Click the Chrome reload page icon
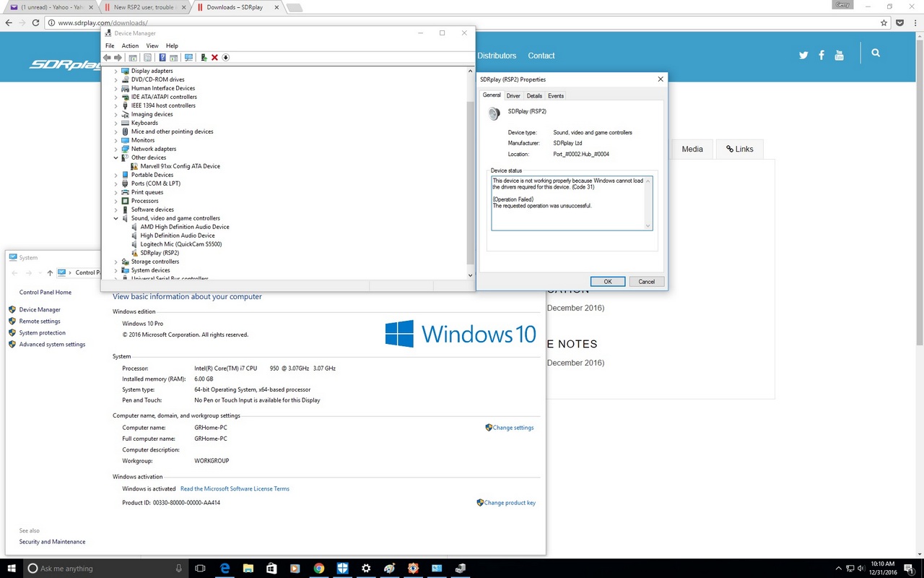Image resolution: width=924 pixels, height=578 pixels. (x=35, y=22)
